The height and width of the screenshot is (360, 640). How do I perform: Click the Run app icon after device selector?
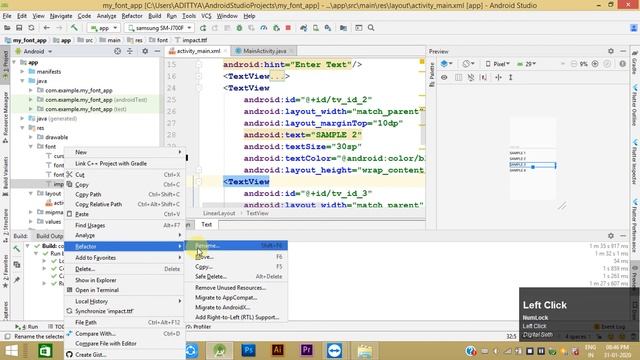coord(203,28)
